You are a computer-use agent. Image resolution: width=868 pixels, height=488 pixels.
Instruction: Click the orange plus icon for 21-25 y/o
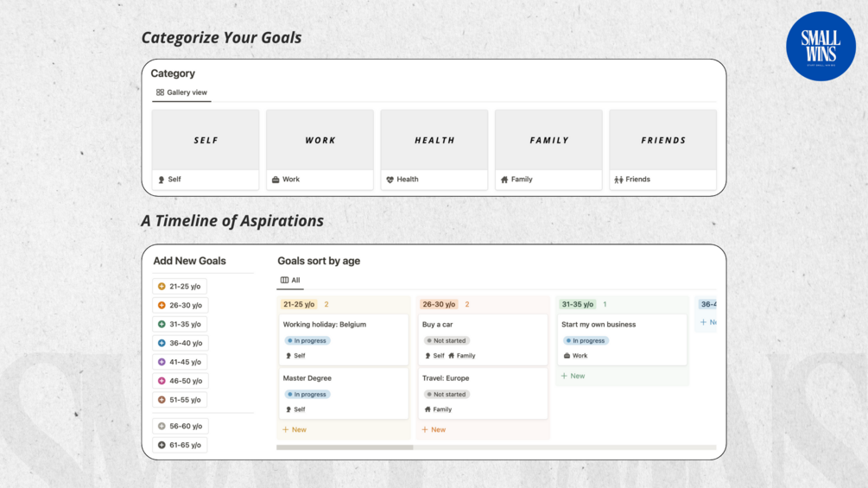click(162, 287)
